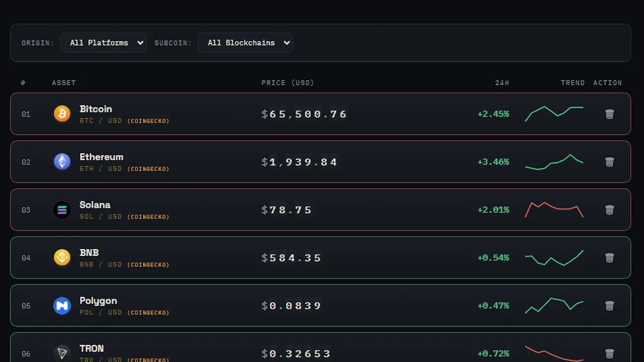The image size is (644, 362).
Task: Click the Bitcoin price $65,500.76
Action: click(304, 114)
